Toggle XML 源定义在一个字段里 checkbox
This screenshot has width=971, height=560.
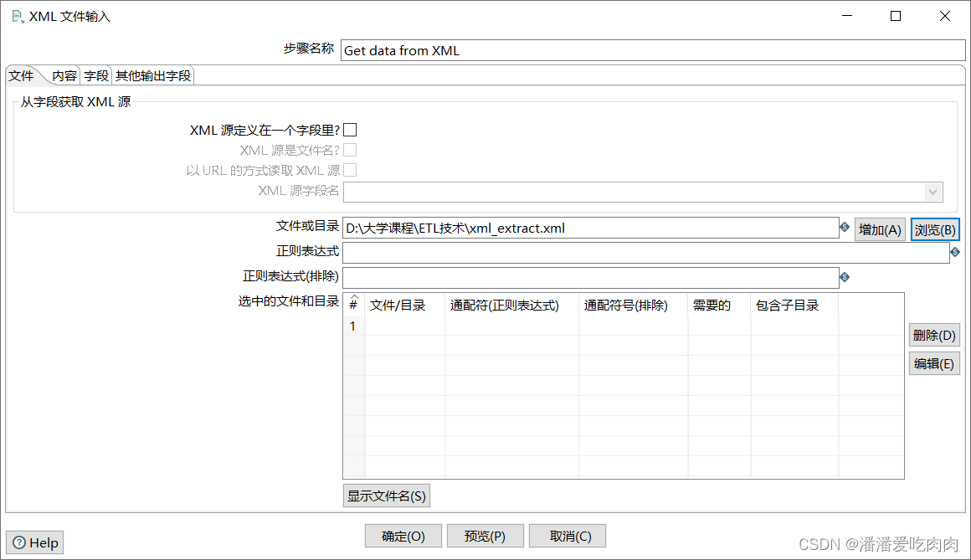350,130
